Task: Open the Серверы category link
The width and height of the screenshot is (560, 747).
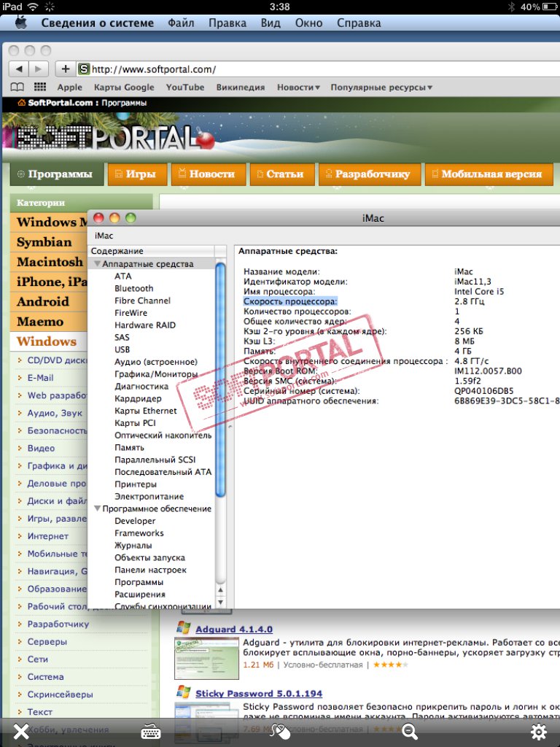Action: tap(47, 642)
